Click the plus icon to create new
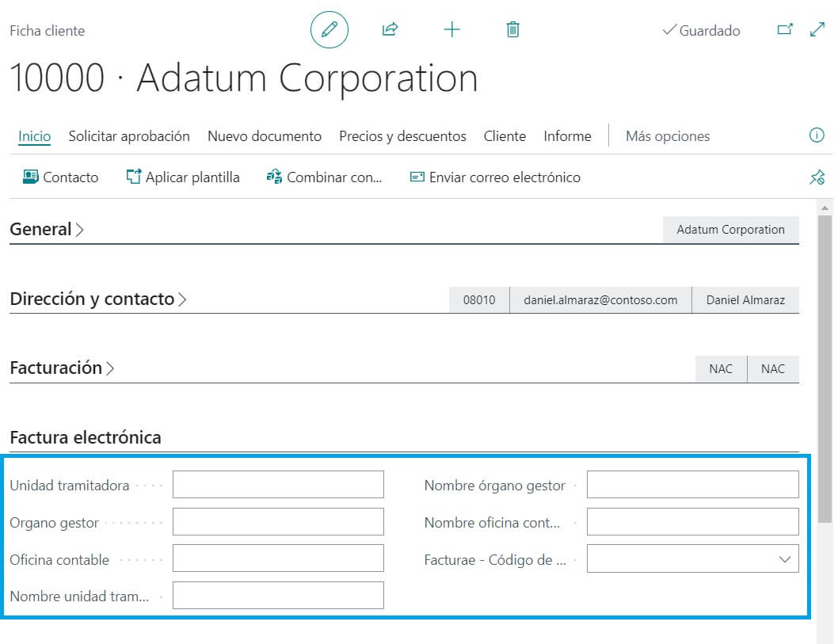This screenshot has height=644, width=838. [x=451, y=30]
